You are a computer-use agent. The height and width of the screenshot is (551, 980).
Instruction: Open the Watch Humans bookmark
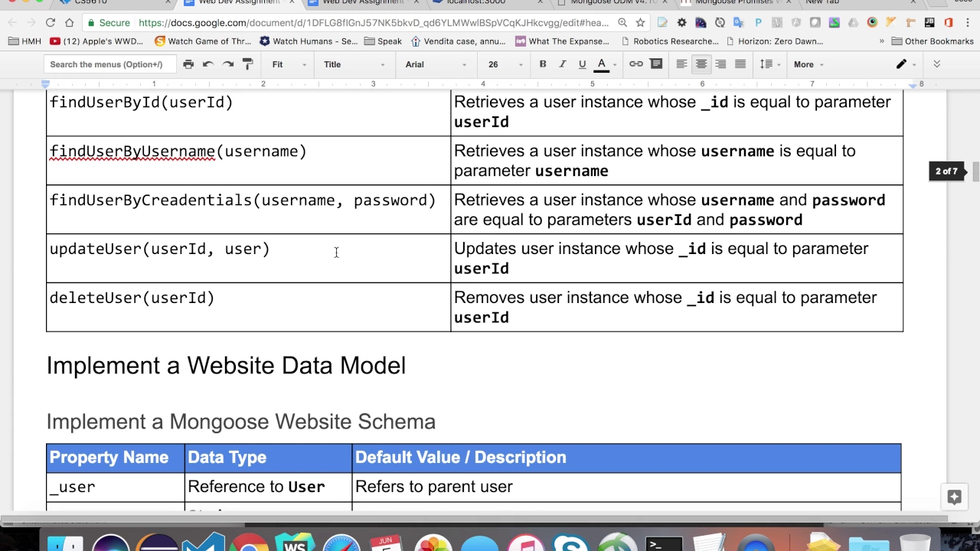tap(308, 41)
